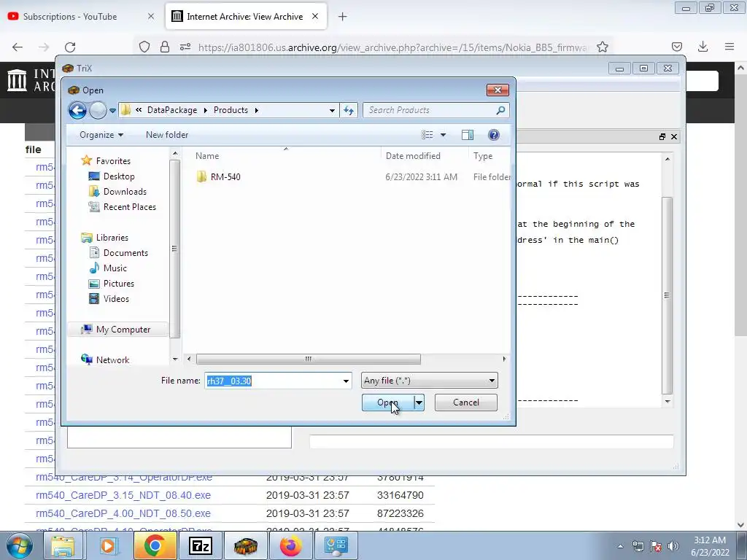Go back in the Open dialog
This screenshot has width=747, height=560.
point(77,110)
